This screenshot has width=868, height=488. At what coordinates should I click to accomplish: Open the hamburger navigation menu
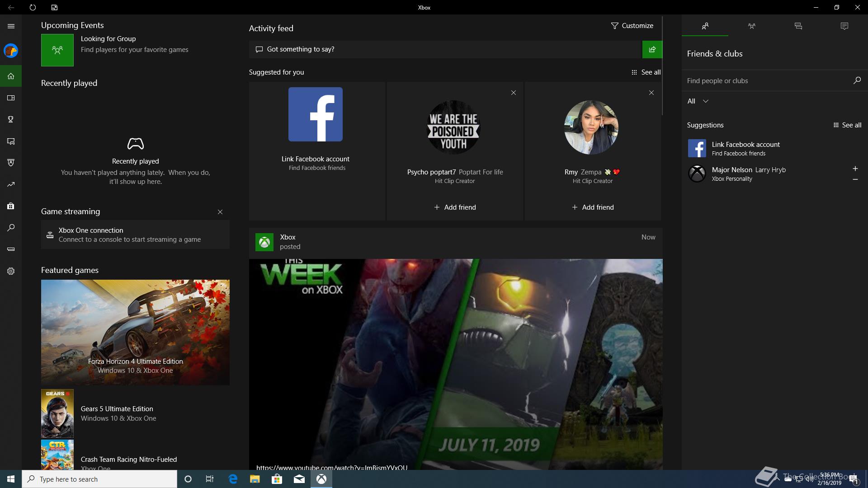[x=11, y=26]
